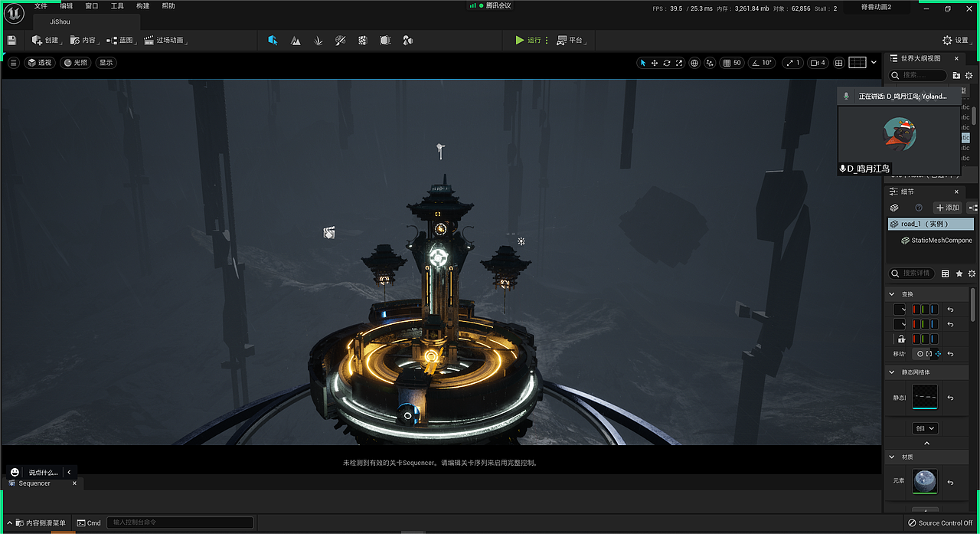The image size is (980, 534).
Task: Toggle surface snapping option
Action: tap(710, 63)
